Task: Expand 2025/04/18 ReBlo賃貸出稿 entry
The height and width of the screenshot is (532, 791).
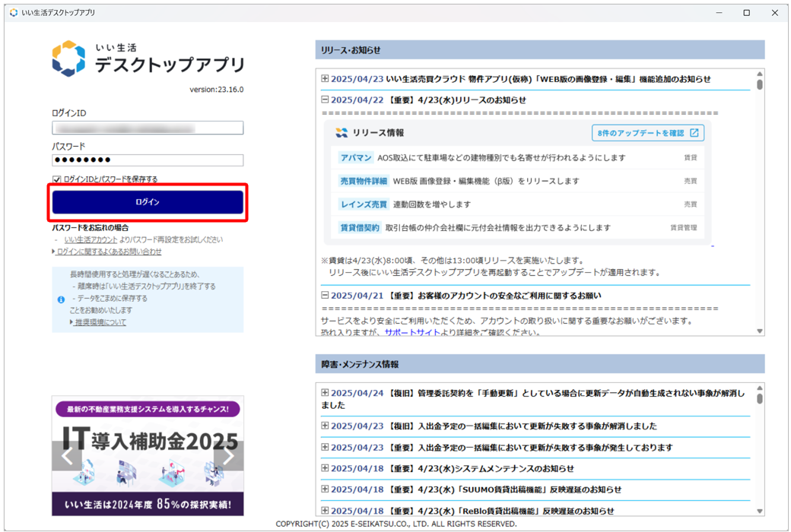Action: [325, 510]
